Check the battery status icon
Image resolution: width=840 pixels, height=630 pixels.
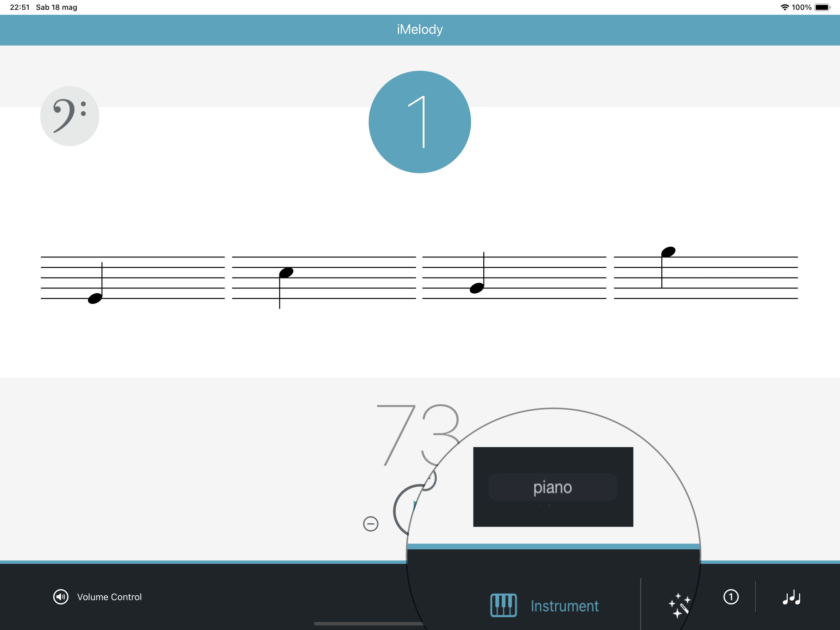(822, 7)
